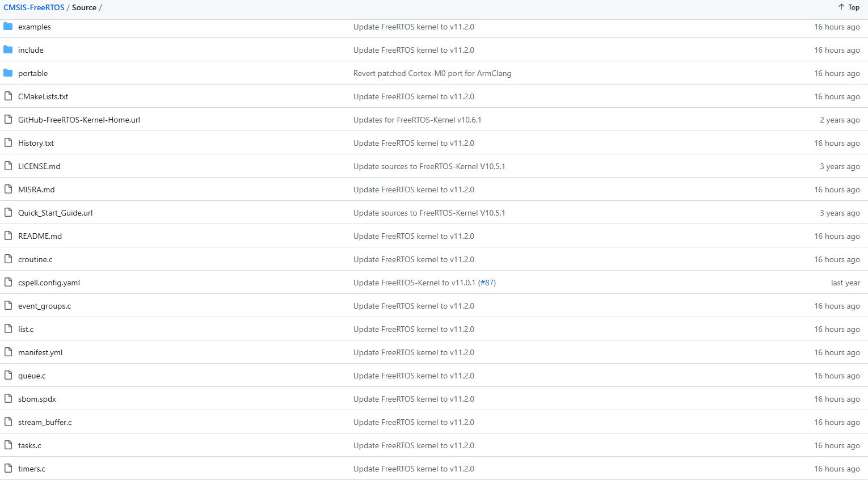Open the stream_buffer.c file

pos(45,422)
